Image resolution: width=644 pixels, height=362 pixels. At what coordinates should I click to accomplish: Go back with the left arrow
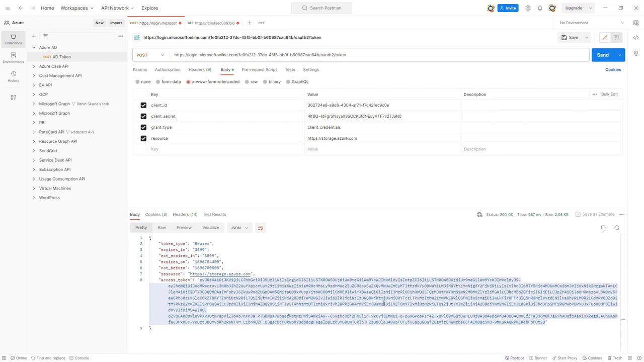point(20,8)
